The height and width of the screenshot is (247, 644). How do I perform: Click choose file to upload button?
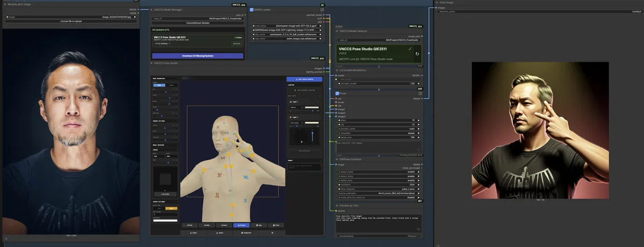pyautogui.click(x=71, y=21)
